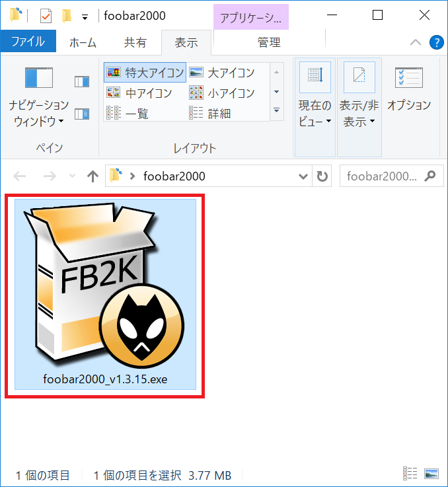Open the Customize Quick Access Toolbar dropdown
Image resolution: width=448 pixels, height=487 pixels.
tap(85, 17)
